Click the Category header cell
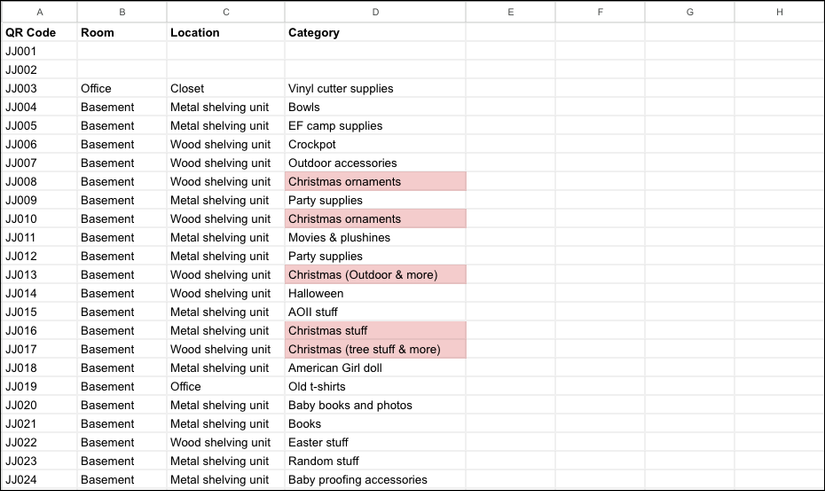Image resolution: width=825 pixels, height=491 pixels. (x=375, y=32)
